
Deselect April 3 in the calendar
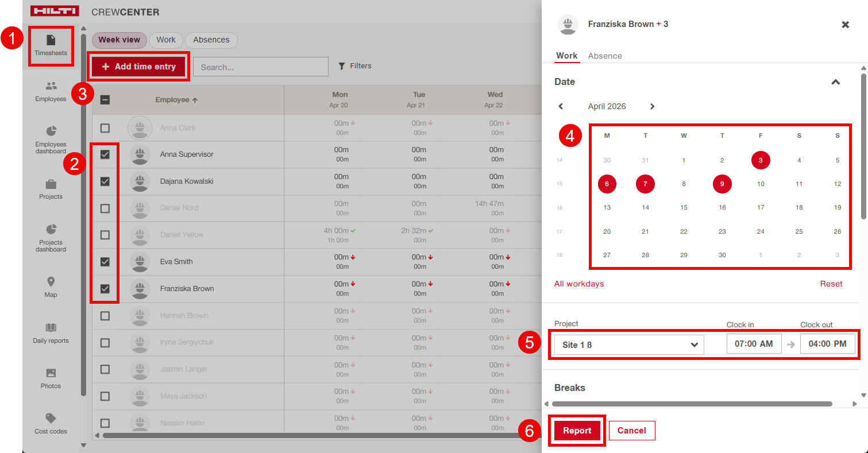(x=761, y=160)
